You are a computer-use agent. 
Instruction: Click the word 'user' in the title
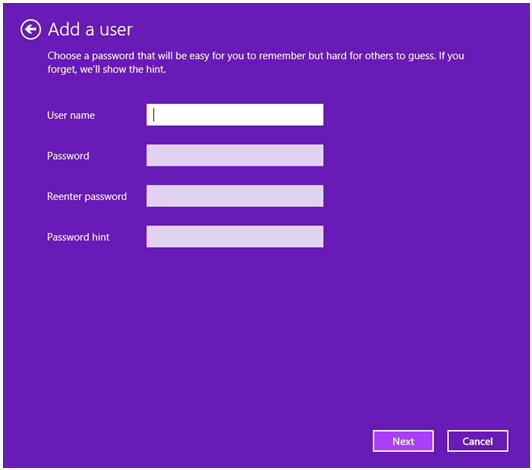[x=116, y=30]
